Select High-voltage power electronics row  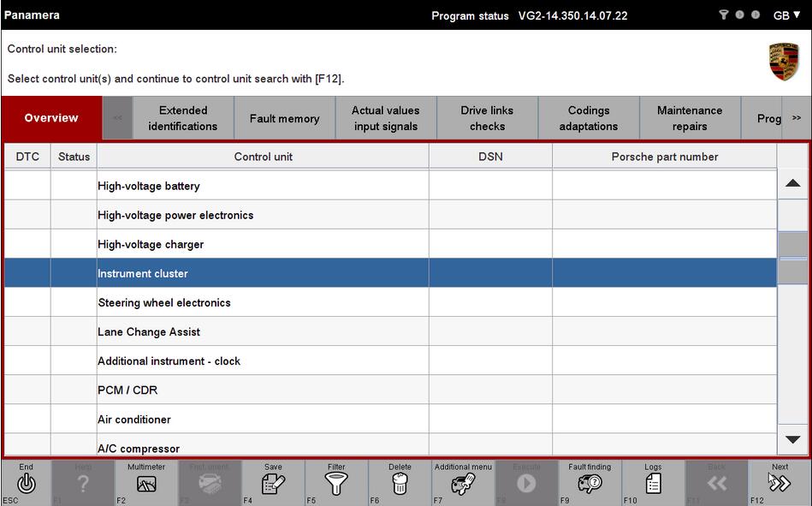[x=390, y=215]
